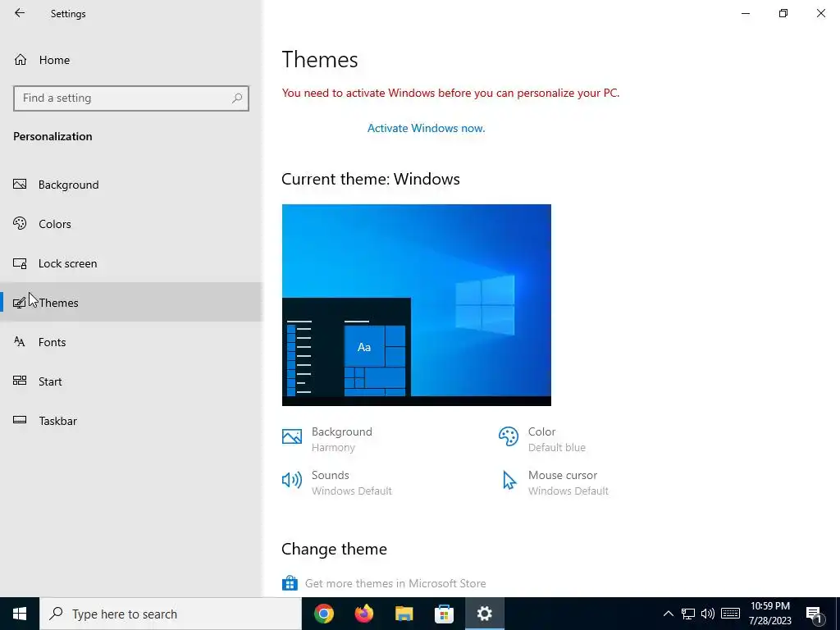The height and width of the screenshot is (630, 840).
Task: Click the Colors palette icon in sidebar
Action: [20, 223]
